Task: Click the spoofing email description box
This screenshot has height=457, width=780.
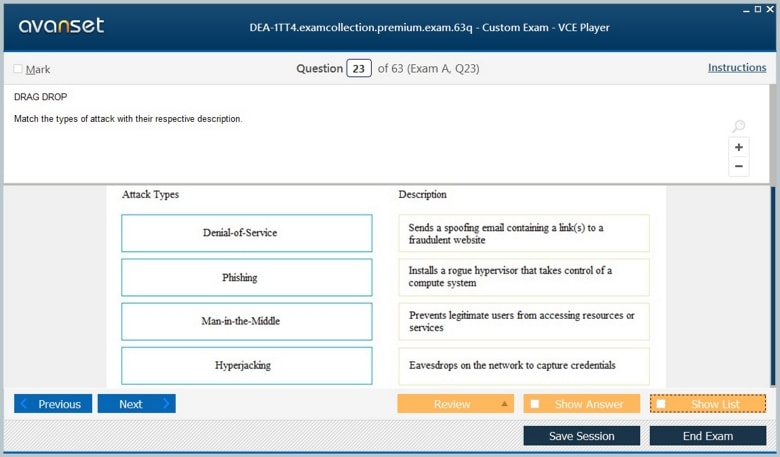Action: 523,233
